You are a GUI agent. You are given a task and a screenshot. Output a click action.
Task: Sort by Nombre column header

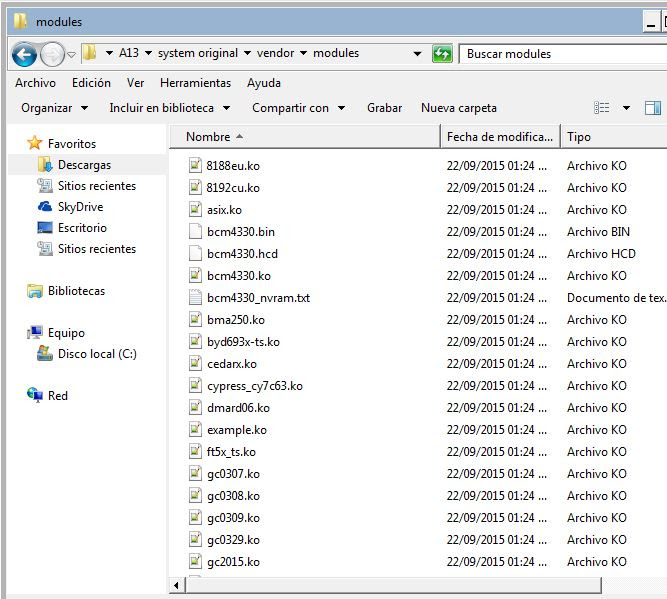tap(305, 137)
